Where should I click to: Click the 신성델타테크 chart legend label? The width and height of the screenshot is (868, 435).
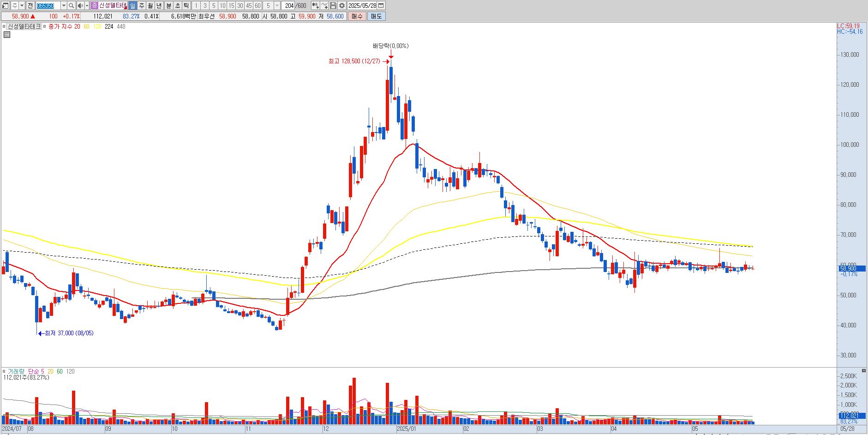[x=24, y=26]
